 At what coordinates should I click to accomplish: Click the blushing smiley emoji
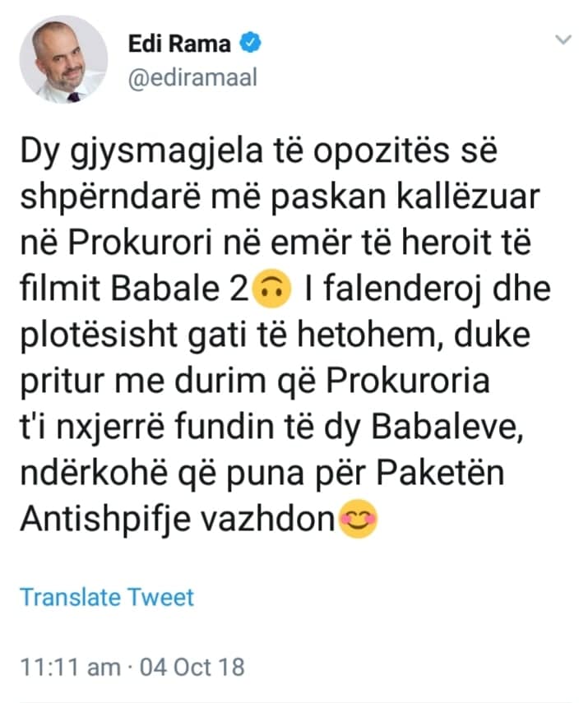coord(358,520)
